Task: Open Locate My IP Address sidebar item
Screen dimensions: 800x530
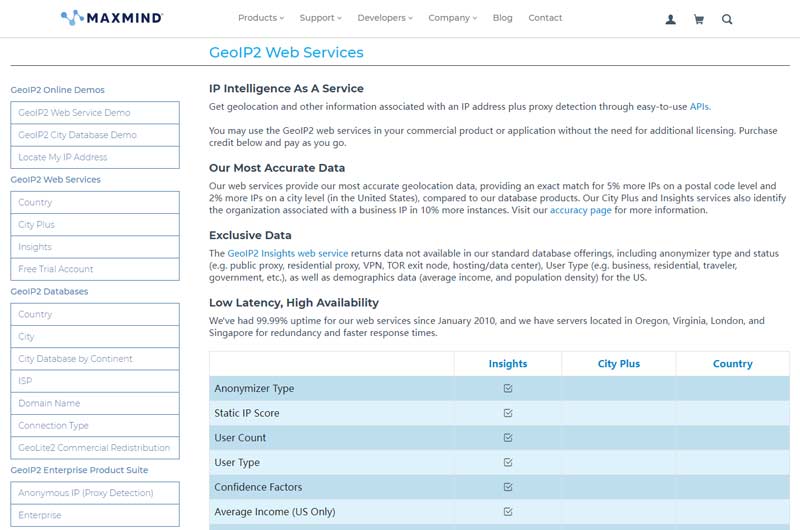Action: coord(62,157)
